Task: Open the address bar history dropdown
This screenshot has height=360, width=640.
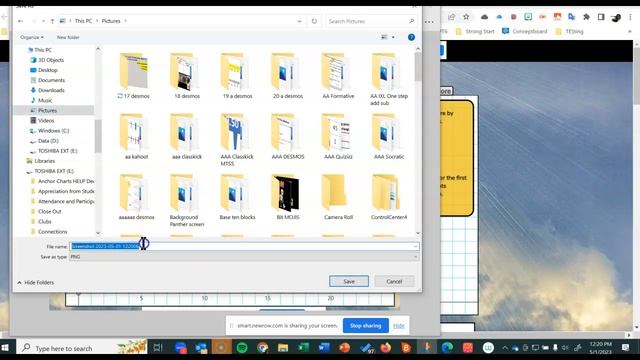Action: point(299,21)
